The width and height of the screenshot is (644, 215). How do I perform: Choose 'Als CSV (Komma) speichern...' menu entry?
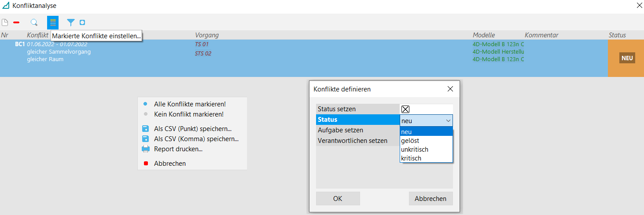point(196,139)
